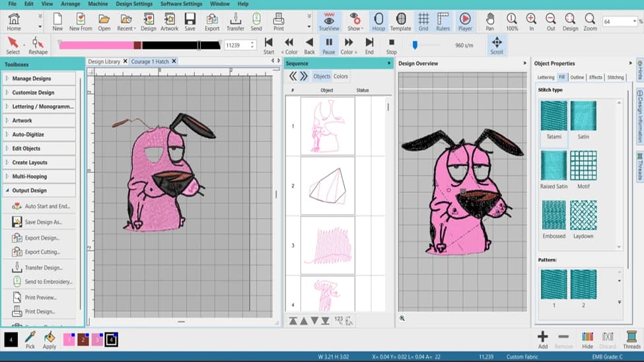The height and width of the screenshot is (362, 644).
Task: Click Export Design...
Action: click(x=42, y=238)
